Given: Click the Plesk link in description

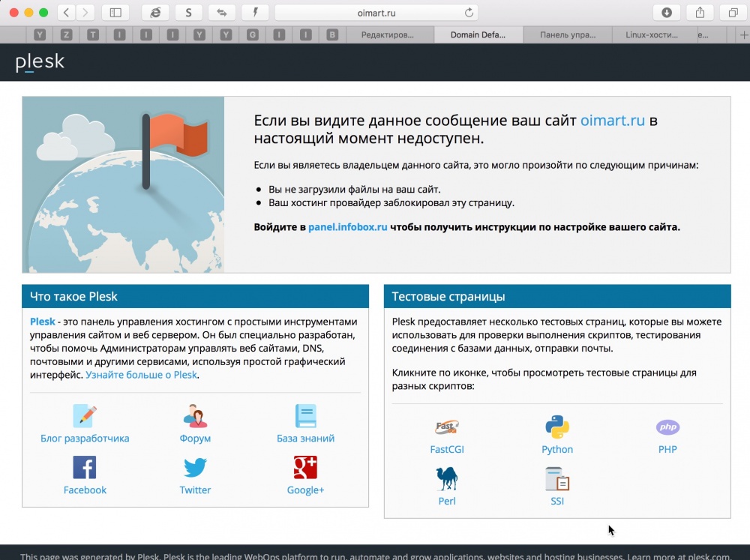Looking at the screenshot, I should pos(43,322).
